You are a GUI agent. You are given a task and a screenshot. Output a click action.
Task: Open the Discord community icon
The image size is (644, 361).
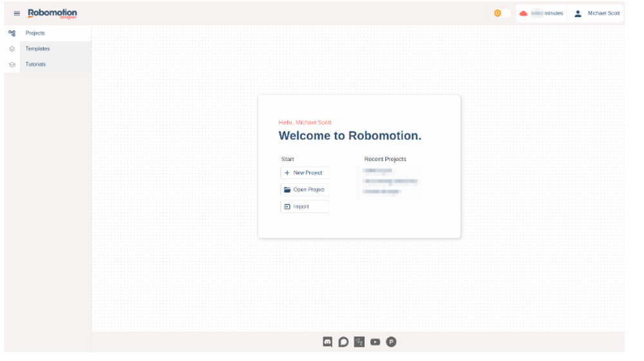point(327,342)
